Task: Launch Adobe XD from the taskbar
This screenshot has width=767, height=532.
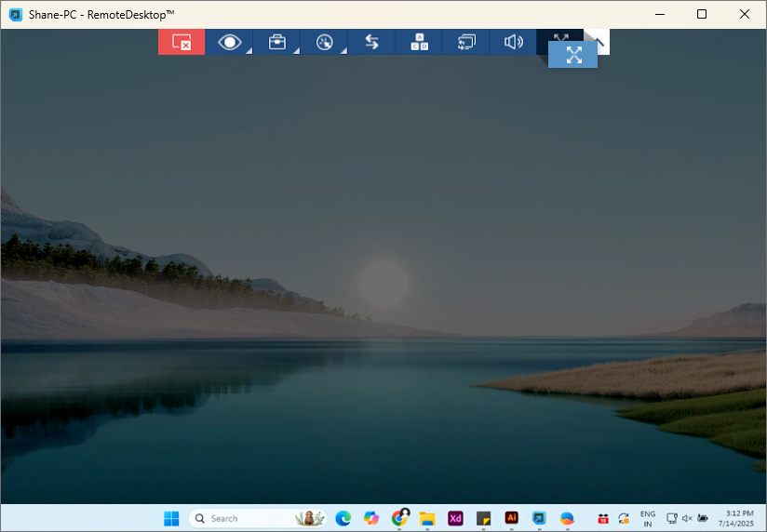Action: 455,518
